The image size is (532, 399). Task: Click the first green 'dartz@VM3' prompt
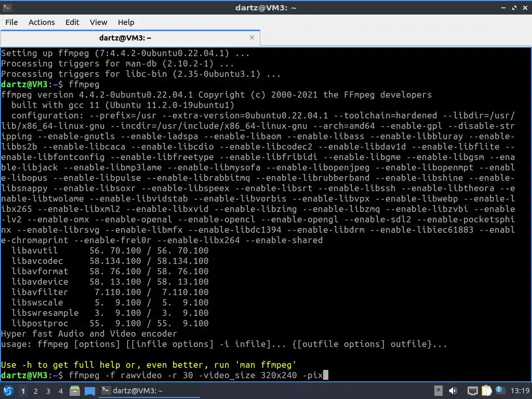24,85
